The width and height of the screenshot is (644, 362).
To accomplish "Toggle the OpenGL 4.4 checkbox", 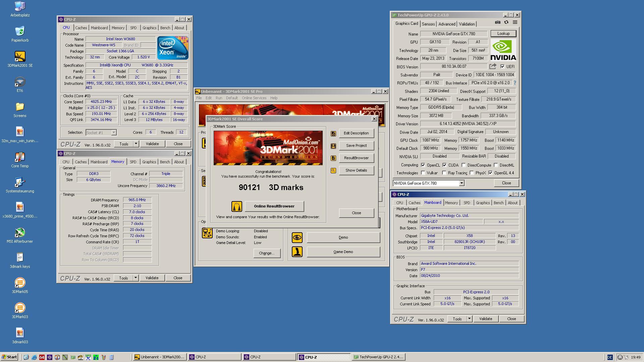I will pos(490,173).
